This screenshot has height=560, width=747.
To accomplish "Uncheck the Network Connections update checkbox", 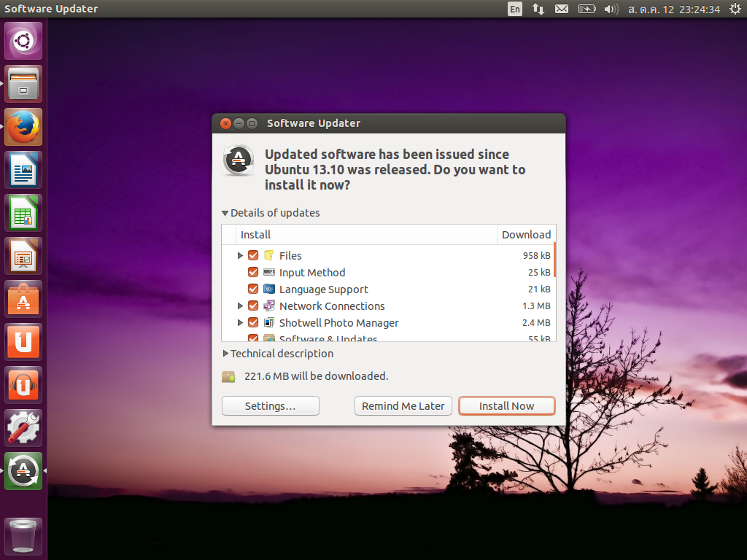I will (253, 306).
